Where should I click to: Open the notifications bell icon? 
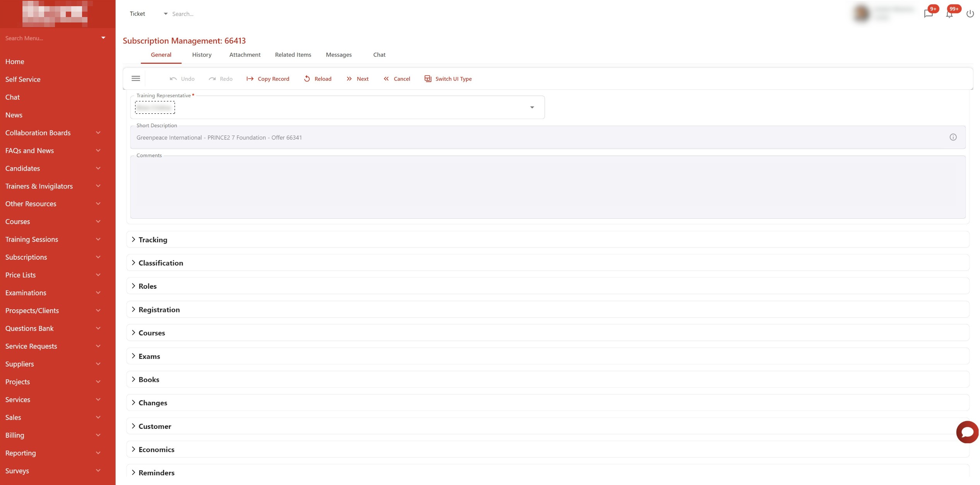tap(949, 14)
